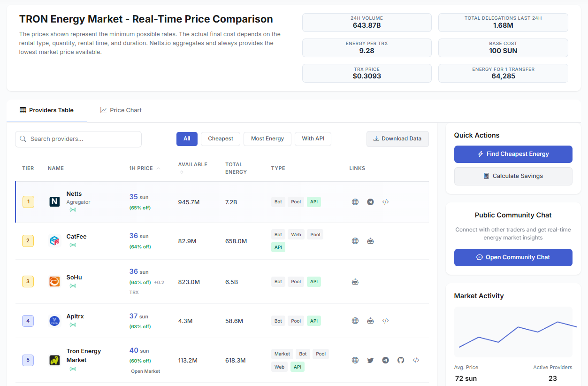Viewport: 588px width, 386px height.
Task: Click CatFee bot icon link
Action: coord(370,241)
